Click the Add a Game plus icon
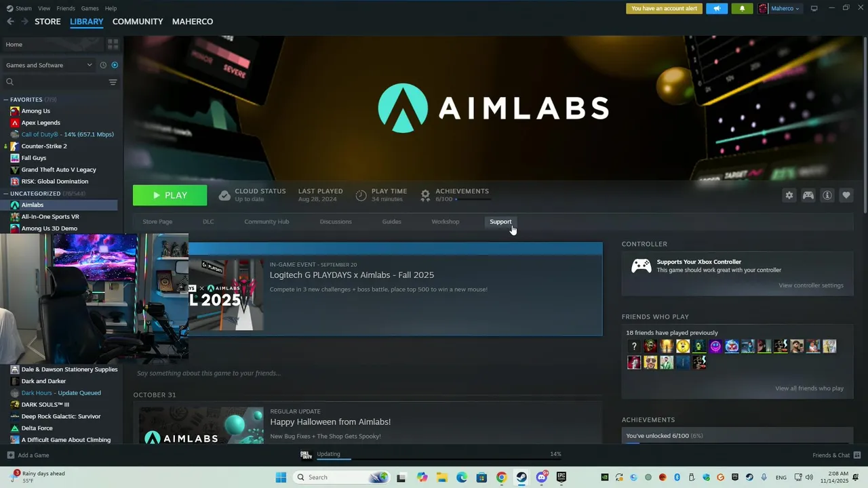This screenshot has width=868, height=488. pos(10,455)
